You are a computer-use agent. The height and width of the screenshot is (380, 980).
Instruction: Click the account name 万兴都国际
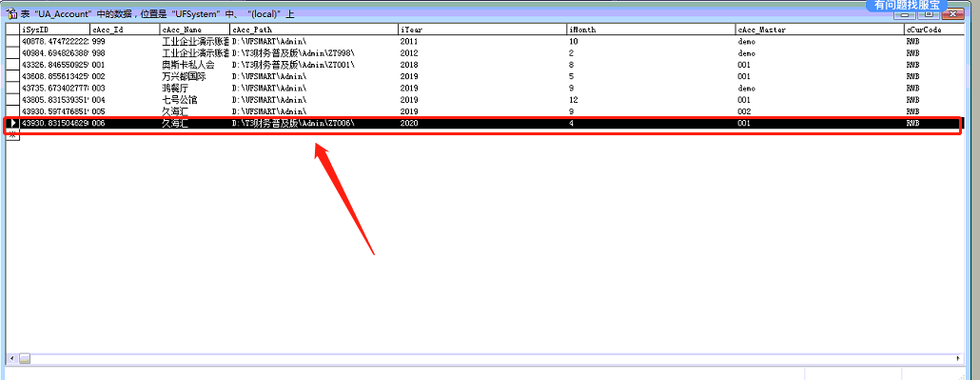click(184, 76)
